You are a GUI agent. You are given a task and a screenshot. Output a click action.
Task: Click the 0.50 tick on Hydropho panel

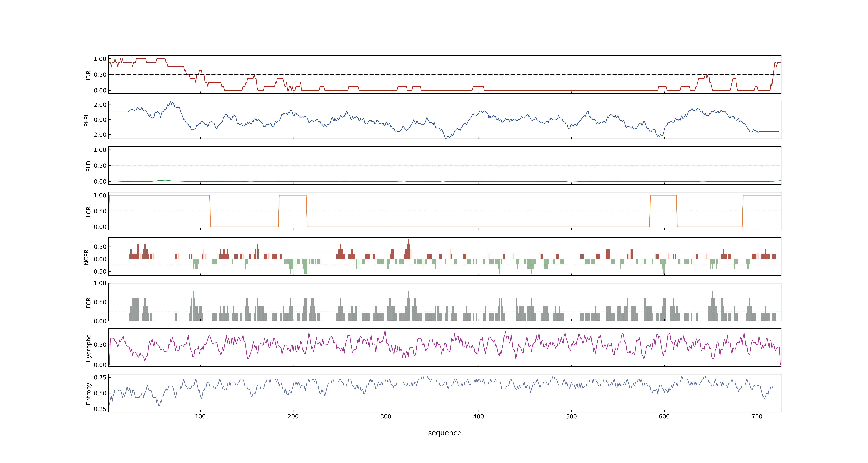coord(100,345)
